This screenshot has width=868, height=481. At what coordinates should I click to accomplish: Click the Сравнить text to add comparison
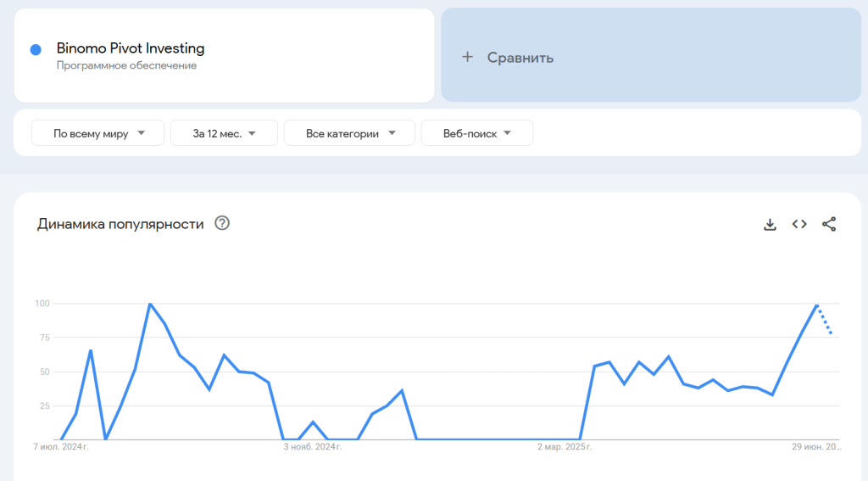point(520,58)
